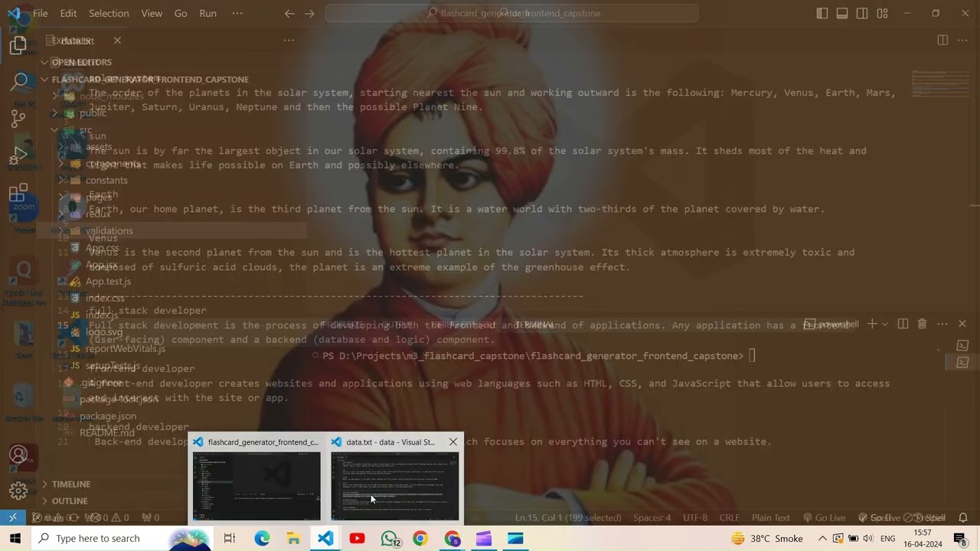This screenshot has height=551, width=980.
Task: Open the View menu
Action: tap(152, 13)
